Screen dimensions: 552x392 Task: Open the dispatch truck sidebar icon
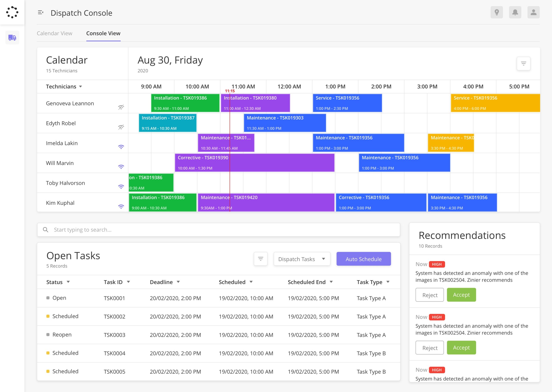12,38
